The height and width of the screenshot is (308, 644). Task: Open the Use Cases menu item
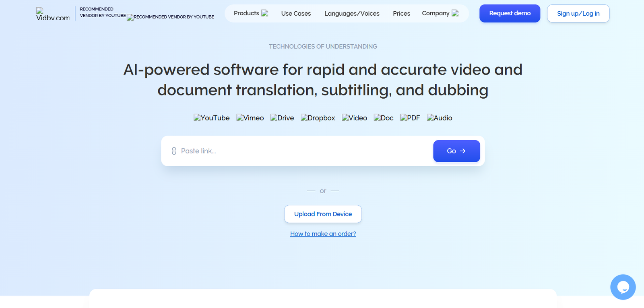[296, 14]
